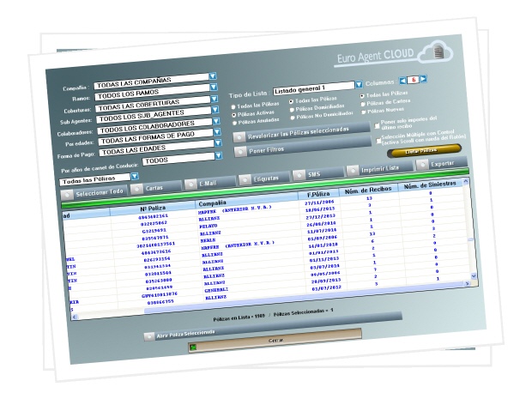Select policy number G3219491 cell

pyautogui.click(x=154, y=231)
